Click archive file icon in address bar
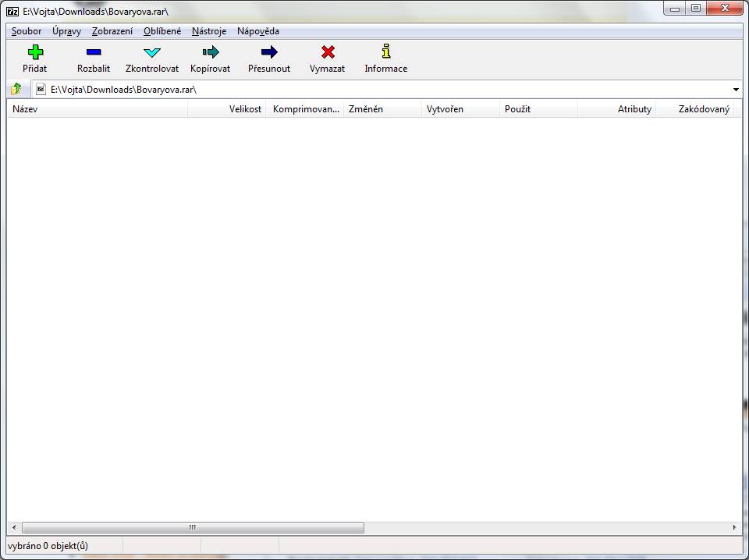This screenshot has width=749, height=560. tap(41, 89)
